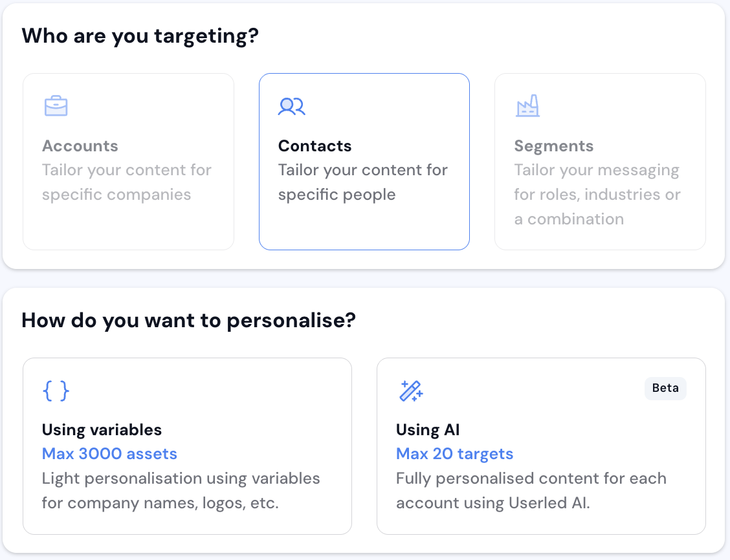Image resolution: width=730 pixels, height=560 pixels.
Task: Click the Max 20 targets text
Action: point(454,454)
